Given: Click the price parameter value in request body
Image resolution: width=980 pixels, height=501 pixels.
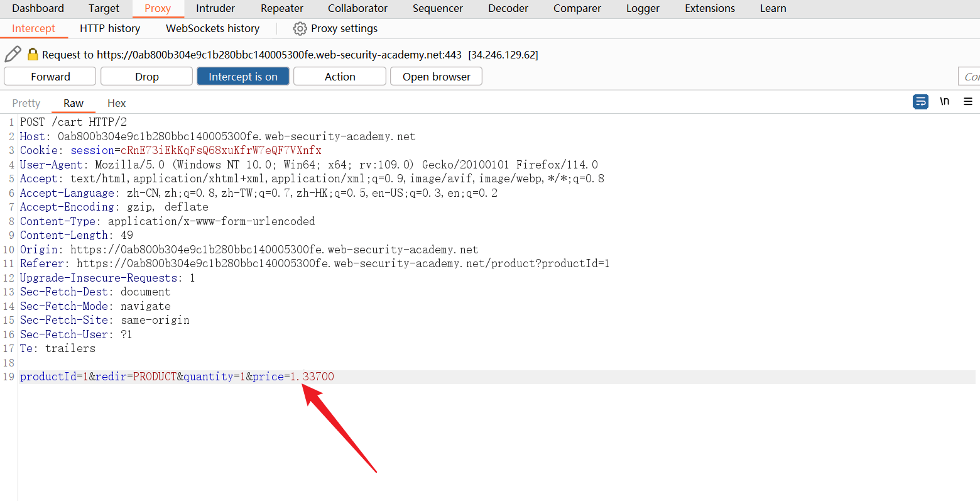Looking at the screenshot, I should coord(312,377).
